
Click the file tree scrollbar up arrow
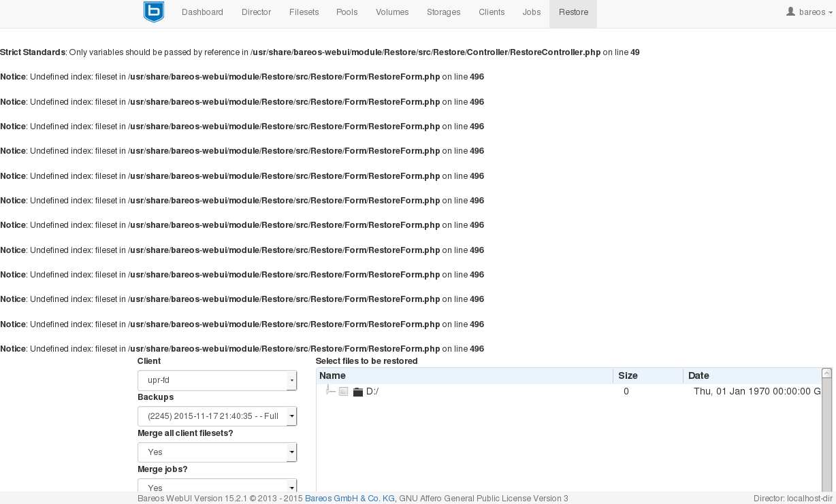[x=826, y=373]
